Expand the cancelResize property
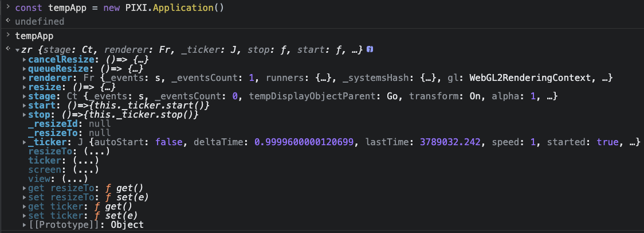 click(25, 60)
